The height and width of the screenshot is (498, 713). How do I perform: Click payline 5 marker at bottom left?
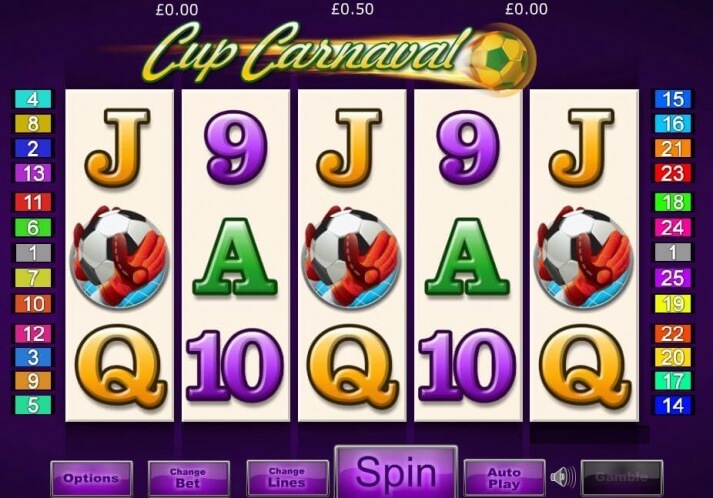point(33,405)
